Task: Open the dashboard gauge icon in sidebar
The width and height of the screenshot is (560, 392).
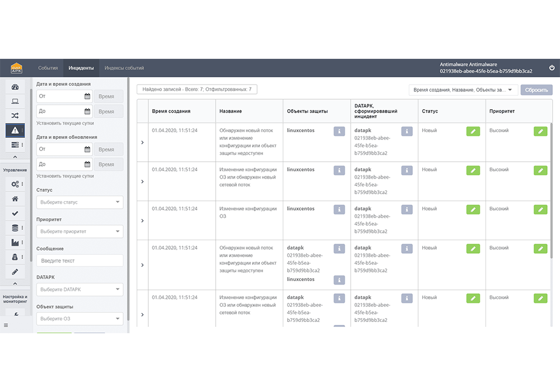Action: (x=15, y=87)
